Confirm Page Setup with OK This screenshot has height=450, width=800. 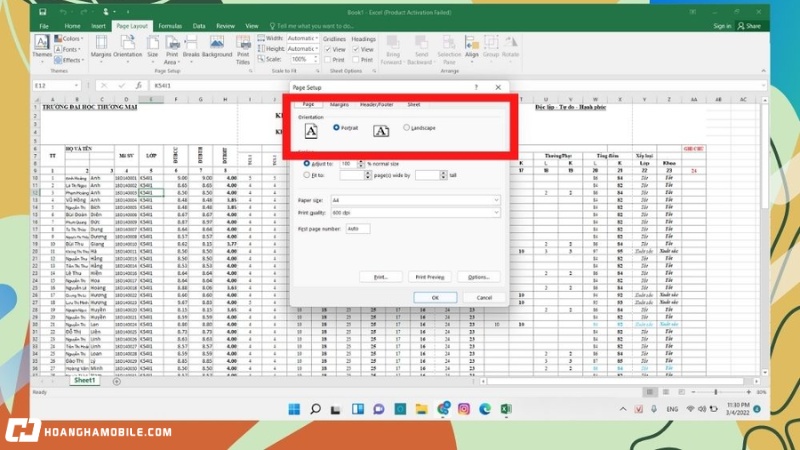[435, 297]
